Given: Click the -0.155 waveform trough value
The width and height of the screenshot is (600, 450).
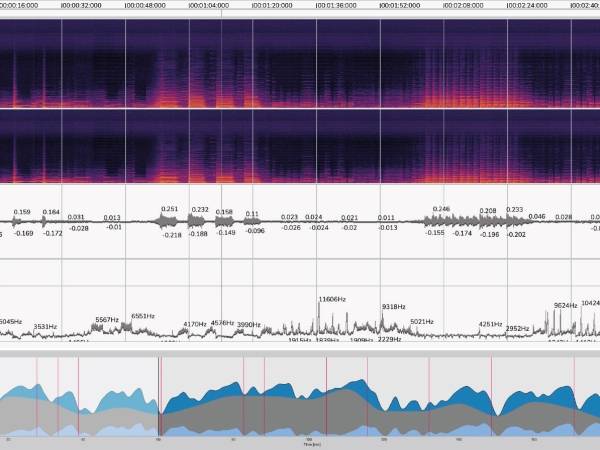Looking at the screenshot, I should click(435, 232).
